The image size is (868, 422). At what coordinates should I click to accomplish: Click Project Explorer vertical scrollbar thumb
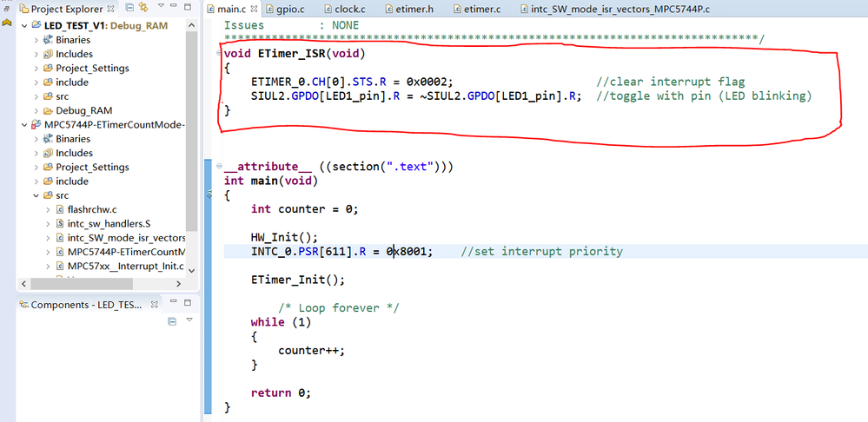point(191,131)
